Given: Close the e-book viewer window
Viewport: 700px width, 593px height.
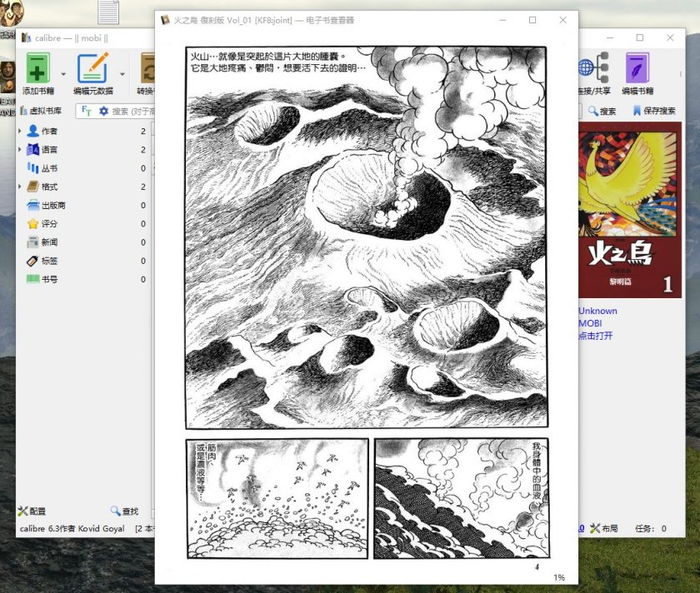Looking at the screenshot, I should click(x=563, y=20).
